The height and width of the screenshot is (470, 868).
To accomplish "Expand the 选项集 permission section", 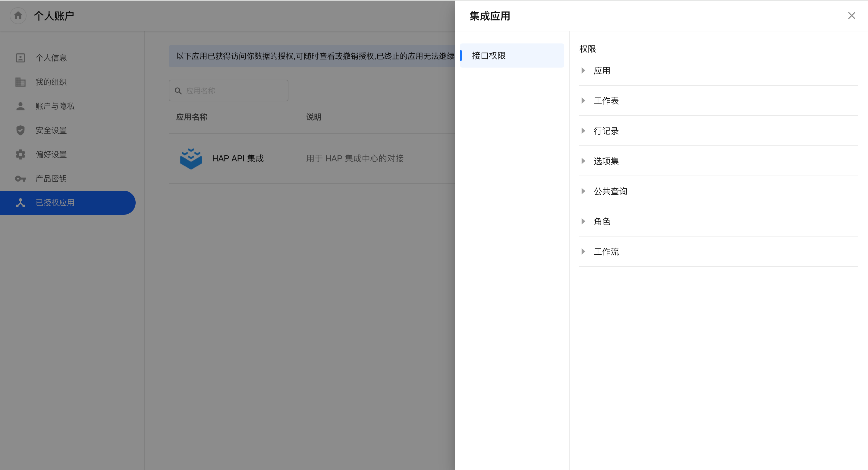I will pos(583,161).
